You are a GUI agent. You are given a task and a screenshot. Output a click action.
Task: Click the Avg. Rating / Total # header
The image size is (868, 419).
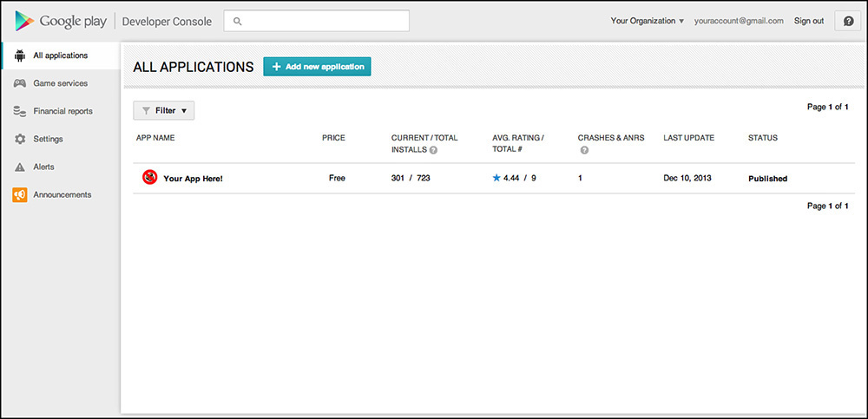[519, 144]
